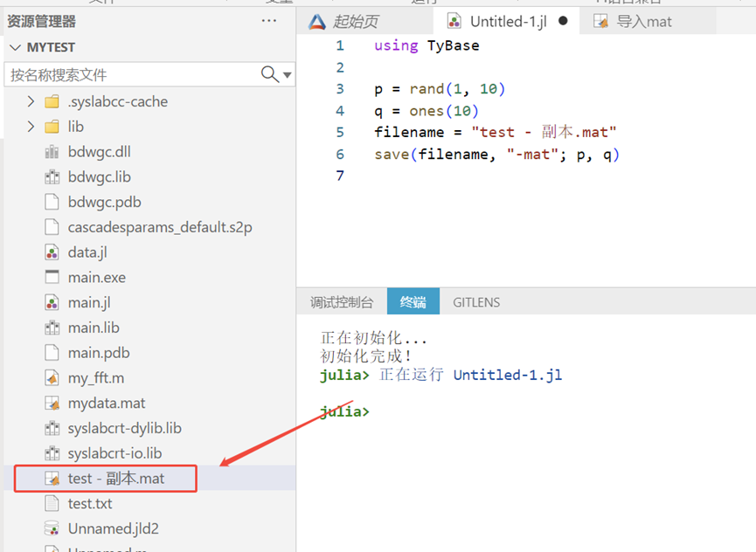This screenshot has width=756, height=552.
Task: Click the data.jl Julia file icon
Action: click(52, 252)
